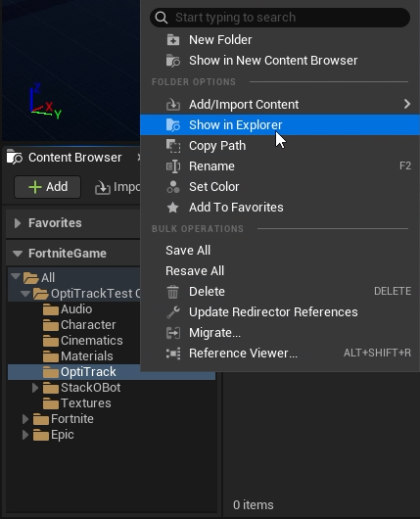Click the Show in New Content Browser icon
The height and width of the screenshot is (519, 420).
click(x=172, y=61)
